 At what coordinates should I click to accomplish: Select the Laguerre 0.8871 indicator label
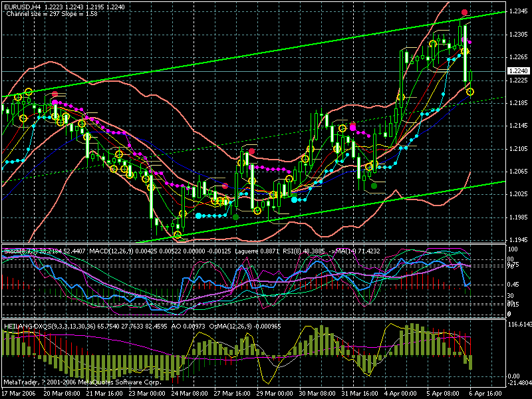[x=257, y=251]
